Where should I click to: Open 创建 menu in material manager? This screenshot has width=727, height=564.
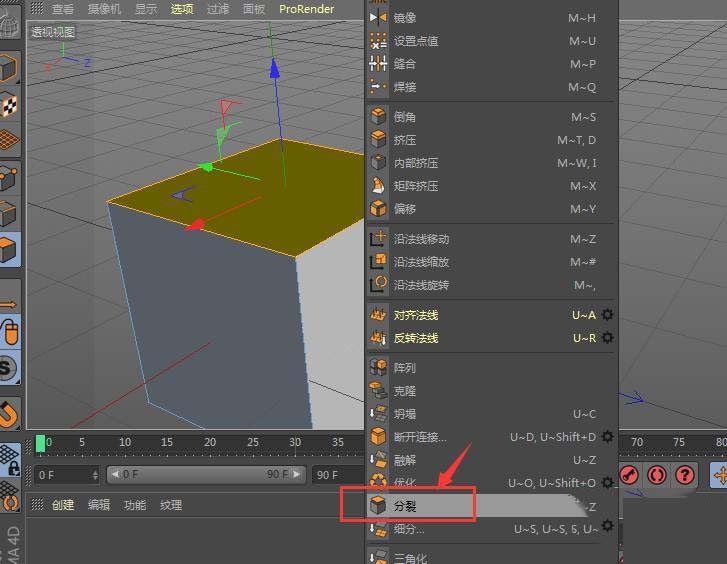(x=63, y=505)
